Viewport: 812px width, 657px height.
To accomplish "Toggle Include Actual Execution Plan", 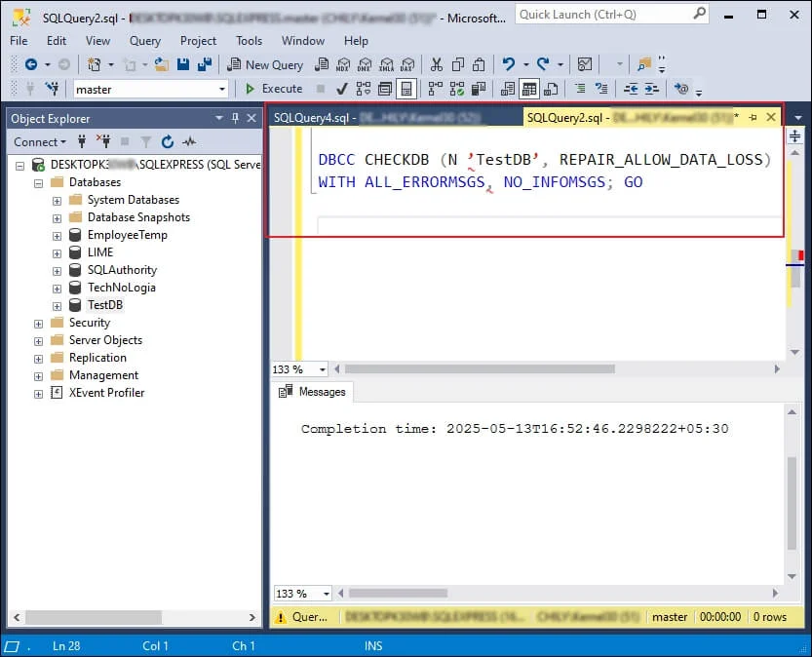I will 436,89.
